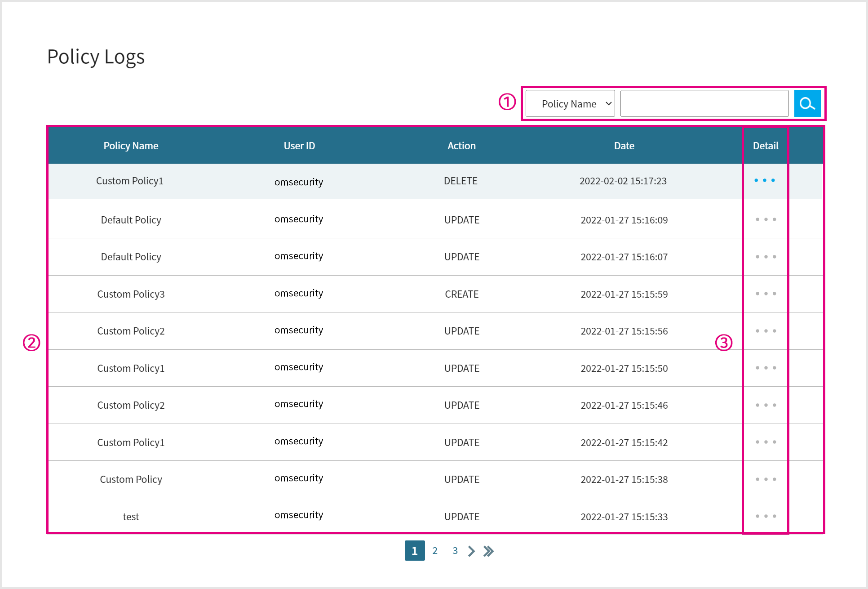Click the Detail column header

766,146
